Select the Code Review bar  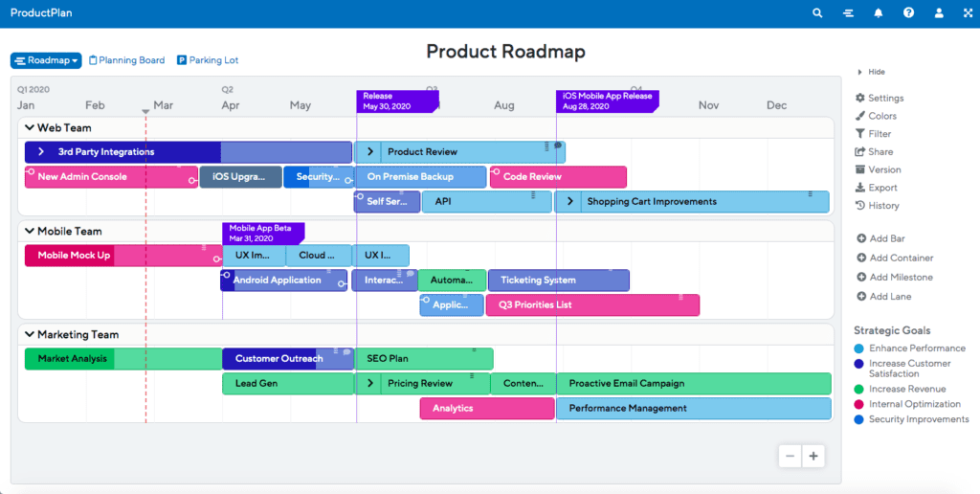[x=558, y=177]
